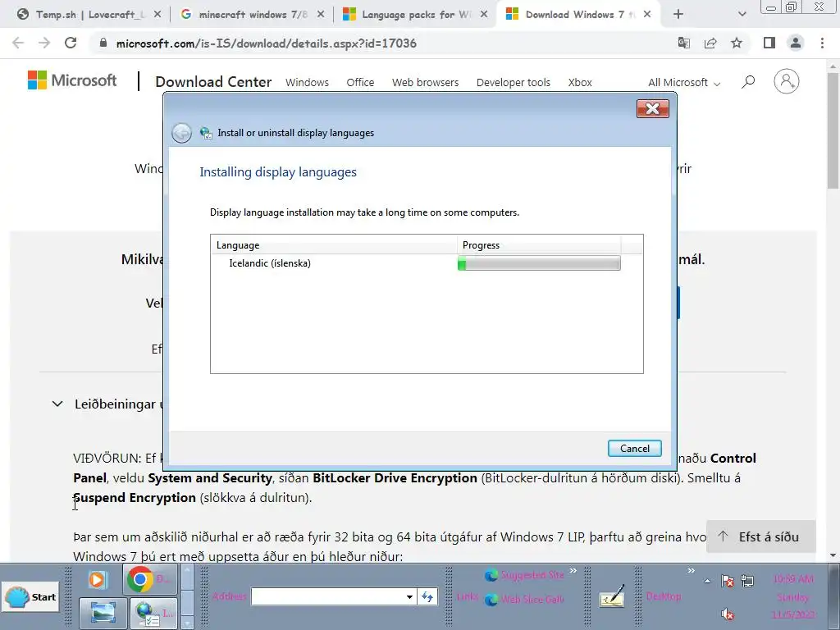
Task: Click the Progress column header
Action: 539,244
